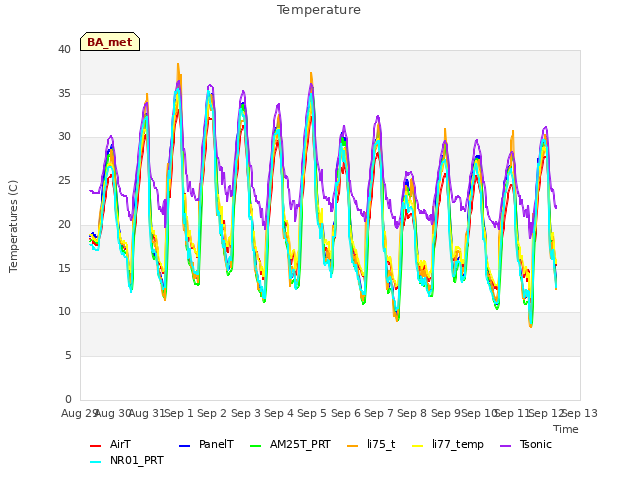Click the yellow li77_temp legend swatch
The width and height of the screenshot is (640, 480).
(418, 446)
